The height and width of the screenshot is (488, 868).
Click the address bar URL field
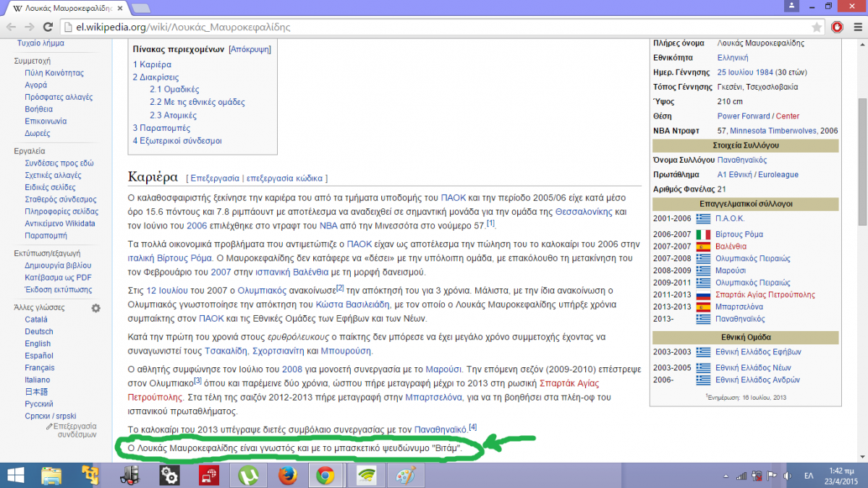coord(434,27)
